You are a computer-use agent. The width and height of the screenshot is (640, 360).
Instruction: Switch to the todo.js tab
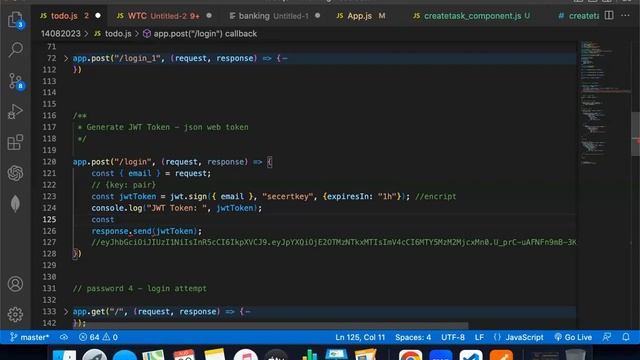[70, 16]
